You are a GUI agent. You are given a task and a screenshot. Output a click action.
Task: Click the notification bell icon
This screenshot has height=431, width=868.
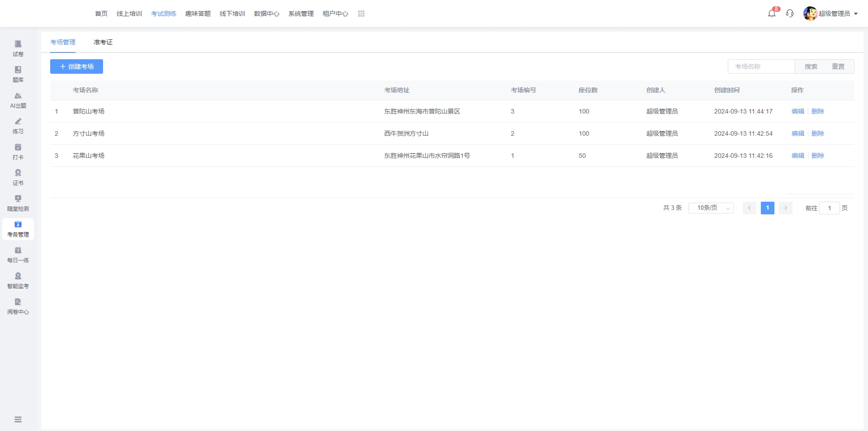click(x=772, y=14)
